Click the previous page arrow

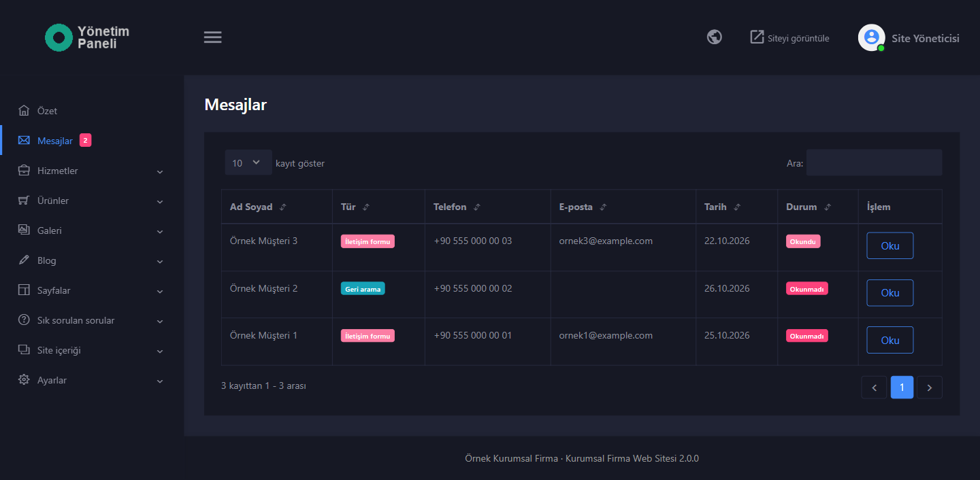pos(874,388)
